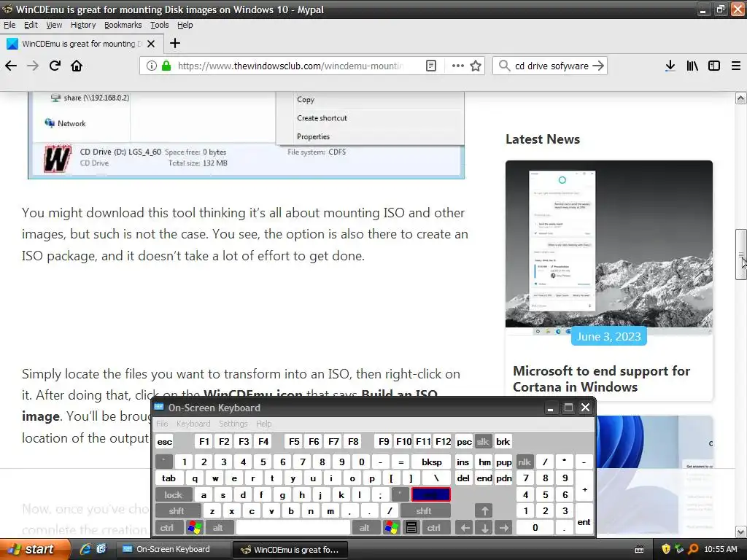Toggle the right alt key

click(365, 528)
